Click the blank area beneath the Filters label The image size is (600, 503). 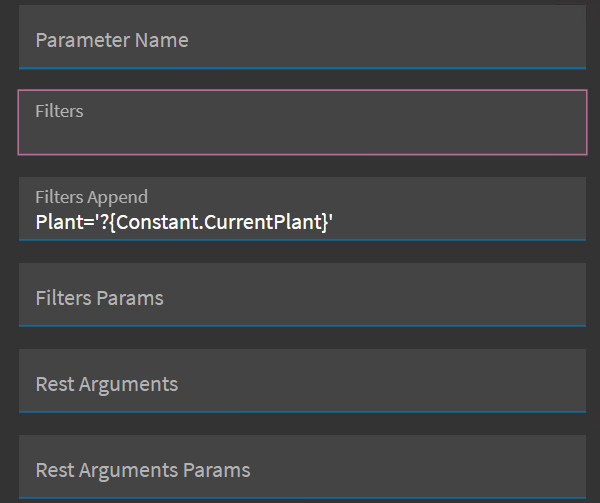tap(300, 137)
